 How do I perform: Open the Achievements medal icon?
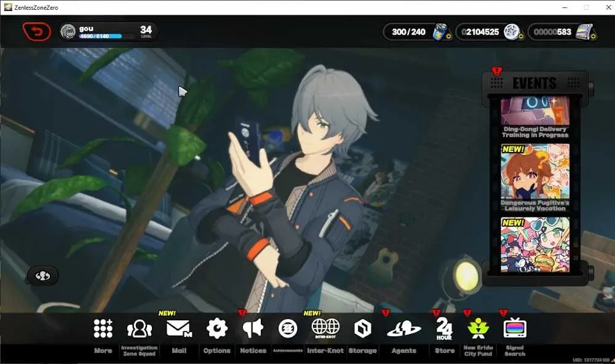pos(287,329)
